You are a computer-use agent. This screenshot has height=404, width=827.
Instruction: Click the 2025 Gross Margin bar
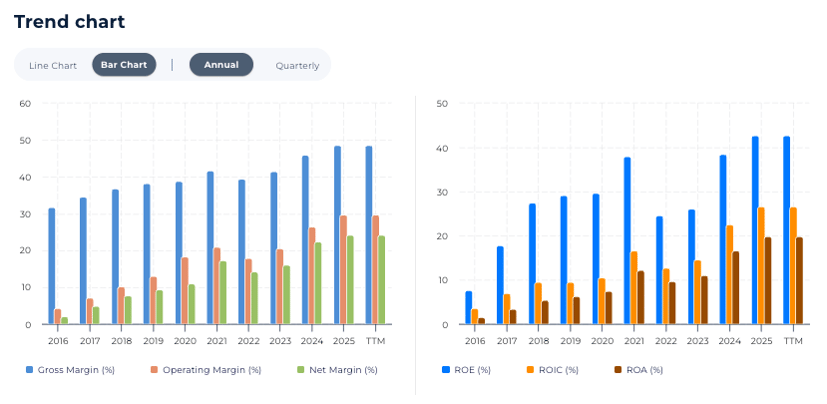point(337,235)
